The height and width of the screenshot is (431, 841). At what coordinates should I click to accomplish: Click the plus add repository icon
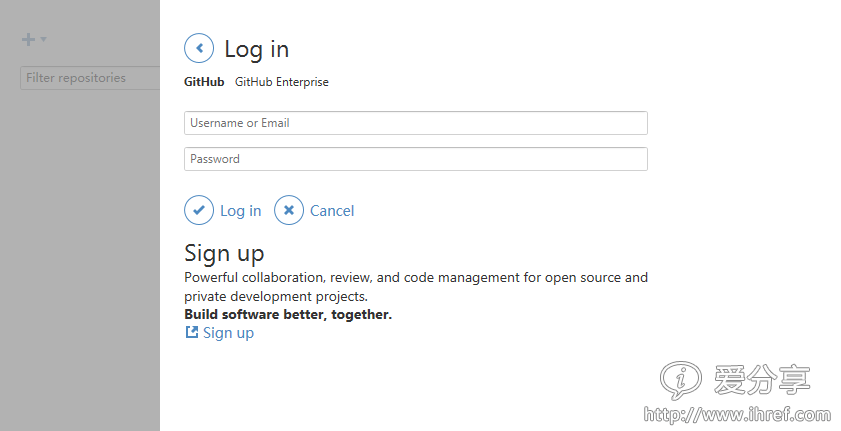pos(28,39)
